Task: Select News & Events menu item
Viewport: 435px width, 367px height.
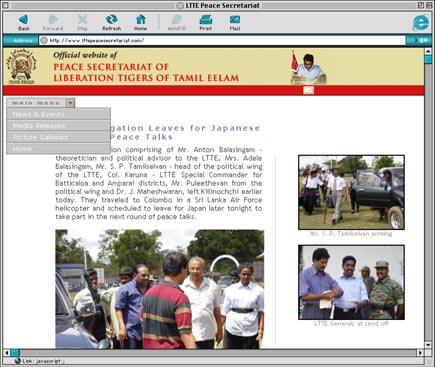Action: point(58,114)
